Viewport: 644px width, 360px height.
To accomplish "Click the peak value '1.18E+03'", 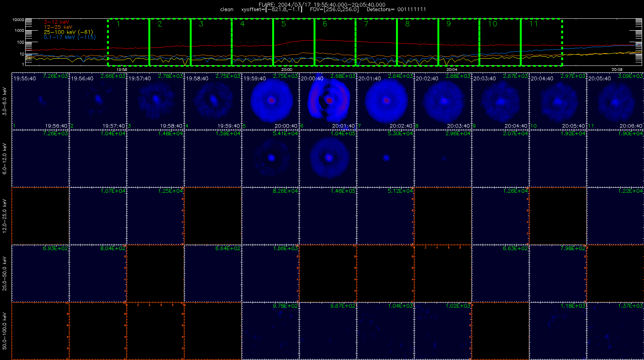I will coord(573,306).
